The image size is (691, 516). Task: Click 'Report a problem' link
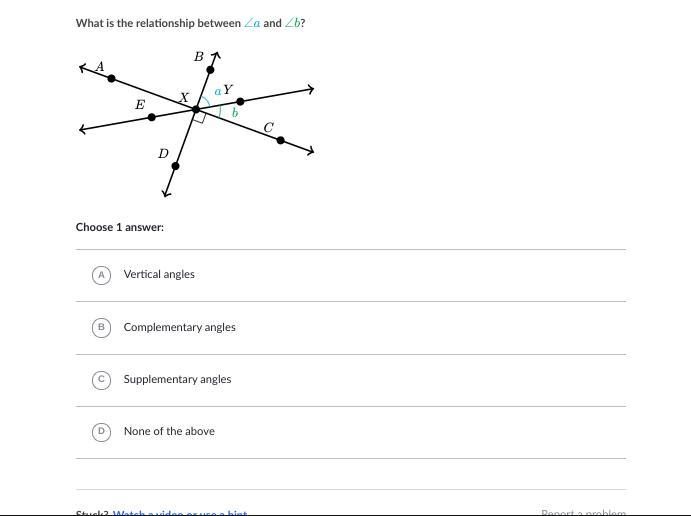click(583, 512)
